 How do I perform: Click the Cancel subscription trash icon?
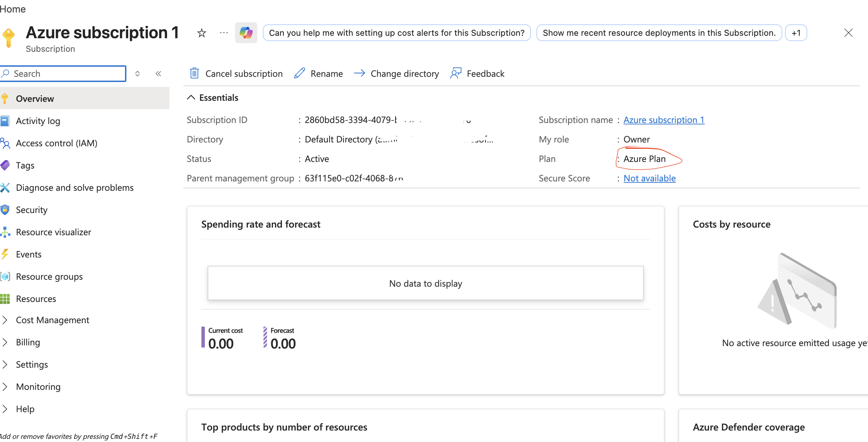tap(194, 73)
